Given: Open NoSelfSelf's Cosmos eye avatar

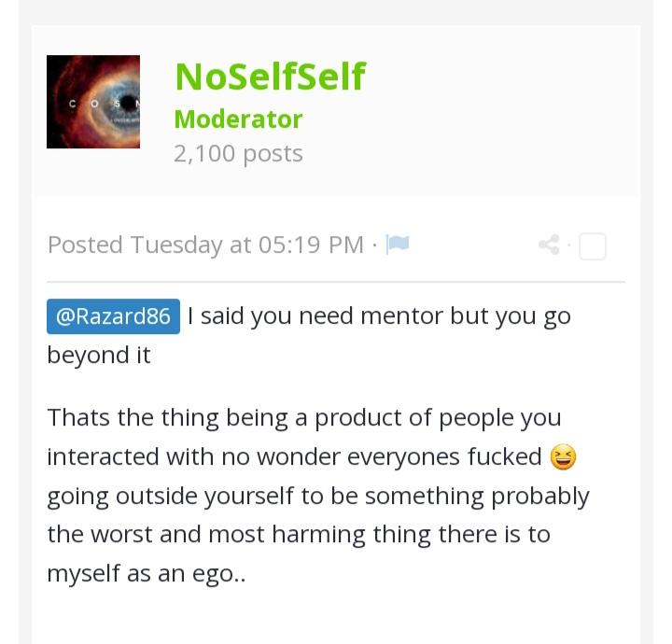Looking at the screenshot, I should click(x=93, y=102).
